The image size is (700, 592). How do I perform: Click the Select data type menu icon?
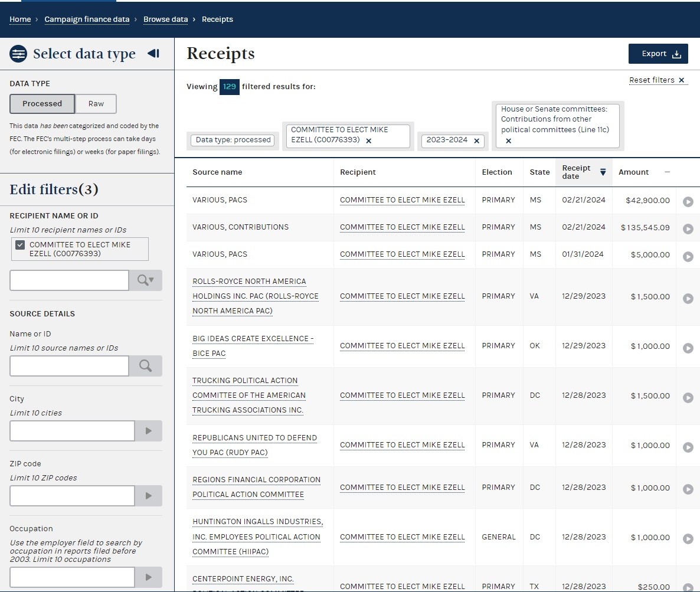coord(18,54)
